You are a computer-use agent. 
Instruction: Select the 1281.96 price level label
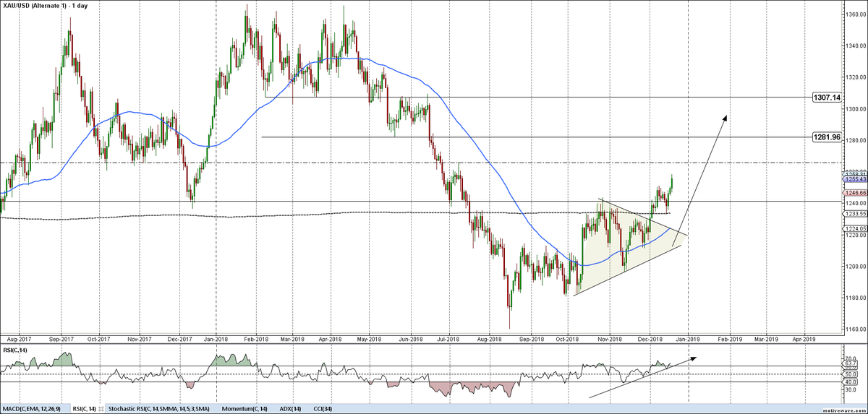[825, 137]
